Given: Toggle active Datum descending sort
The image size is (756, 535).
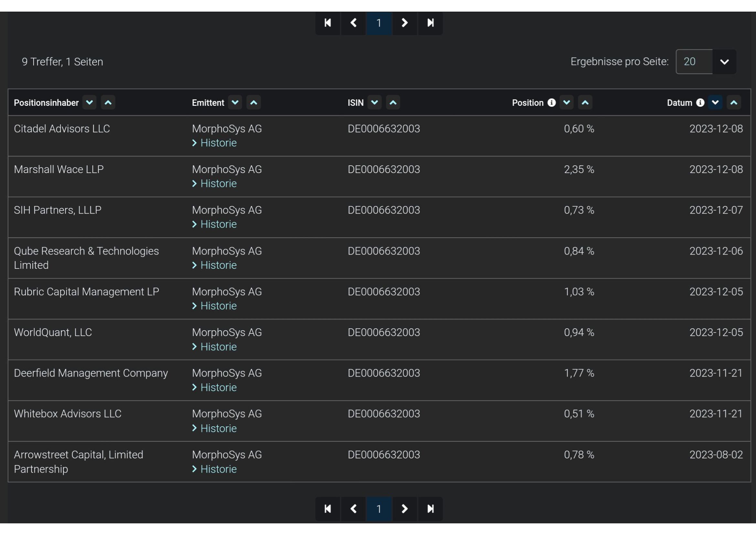Looking at the screenshot, I should (715, 103).
